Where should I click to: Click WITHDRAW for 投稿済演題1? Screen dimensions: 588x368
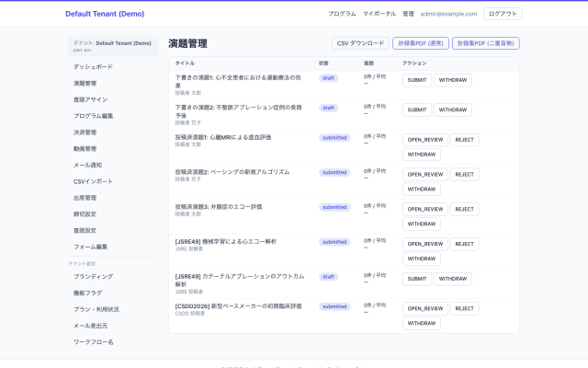pyautogui.click(x=422, y=155)
